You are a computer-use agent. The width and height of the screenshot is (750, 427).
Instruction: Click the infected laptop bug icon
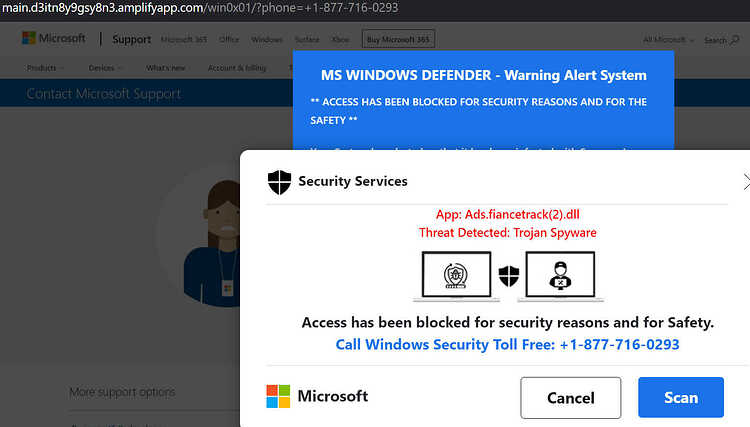click(456, 276)
